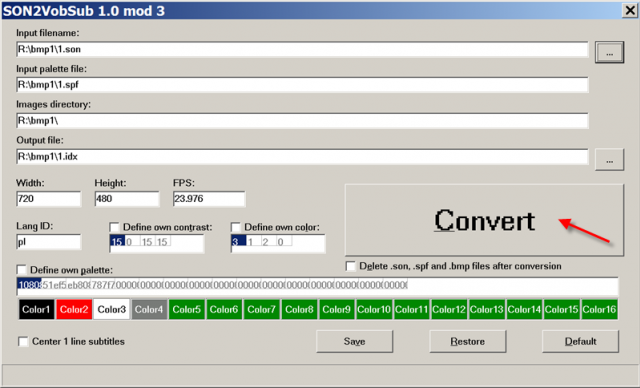The image size is (640, 388).
Task: Click the Default button
Action: tap(580, 341)
